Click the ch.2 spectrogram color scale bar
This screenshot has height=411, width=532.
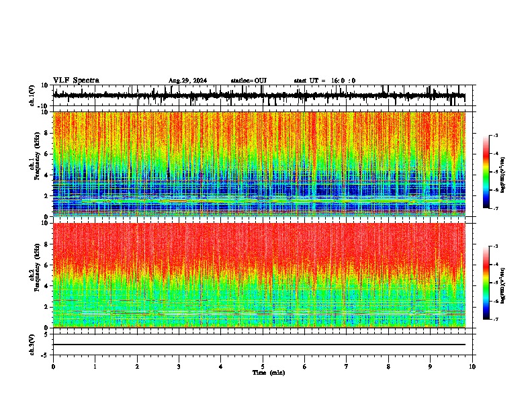pos(486,283)
